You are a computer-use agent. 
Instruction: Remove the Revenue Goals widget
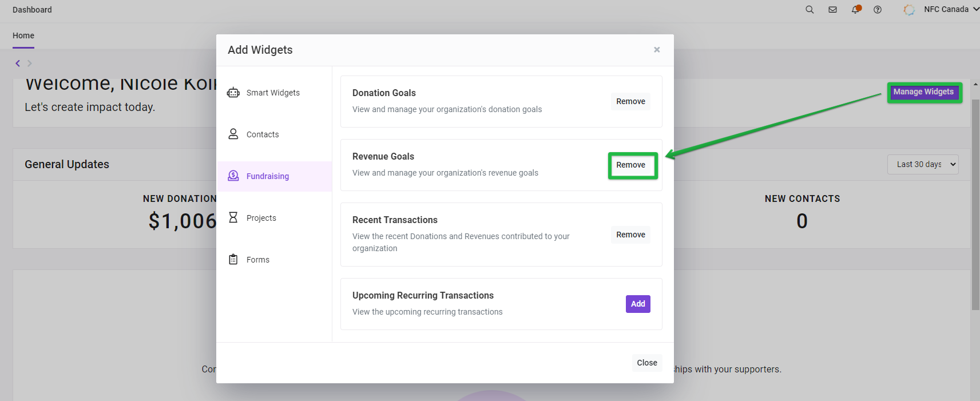630,165
